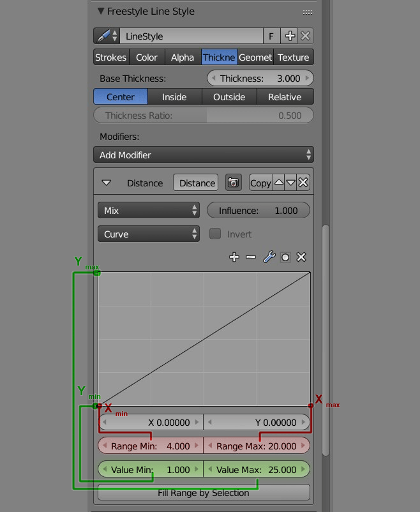
Task: Click the Thickness Ratio slider
Action: tap(204, 116)
